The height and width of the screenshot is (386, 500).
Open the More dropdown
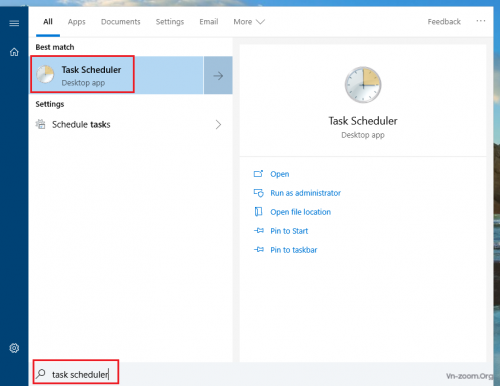(x=249, y=22)
